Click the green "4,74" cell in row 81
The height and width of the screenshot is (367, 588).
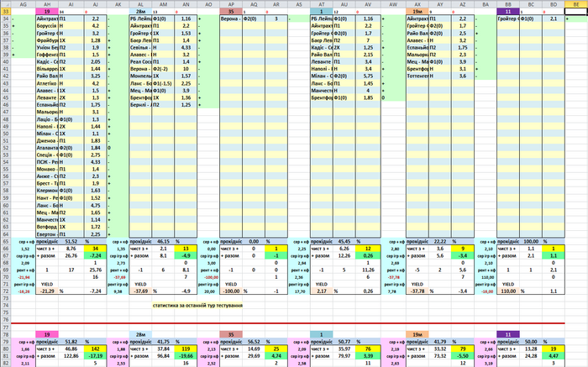tap(276, 356)
